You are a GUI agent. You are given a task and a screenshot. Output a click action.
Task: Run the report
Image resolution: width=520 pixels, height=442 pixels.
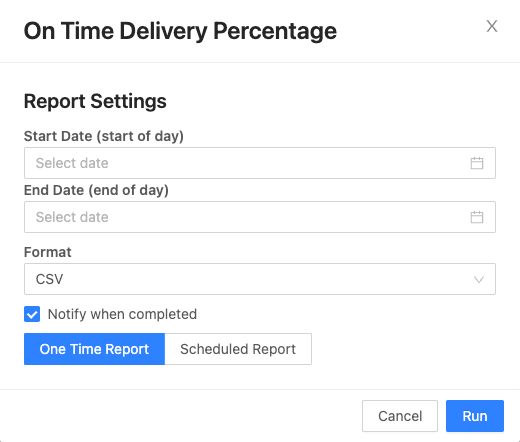tap(475, 416)
